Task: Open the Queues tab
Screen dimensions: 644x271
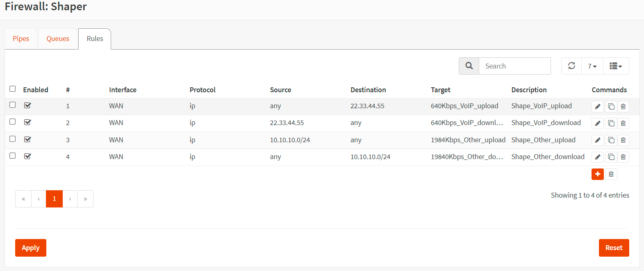Action: click(x=58, y=39)
